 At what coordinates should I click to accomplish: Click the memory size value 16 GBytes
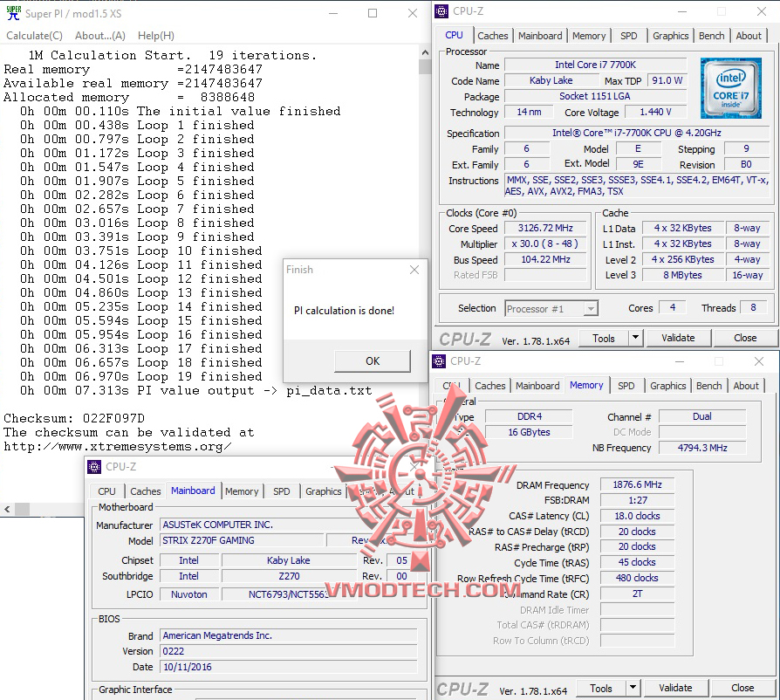click(x=529, y=432)
